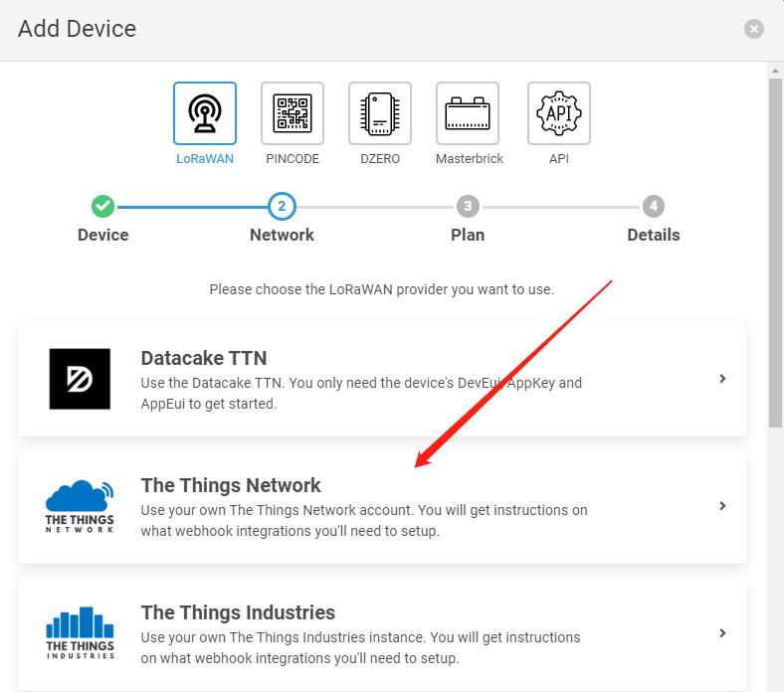Jump to step 3 Plan circle
Viewport: 784px width, 692px height.
click(468, 207)
